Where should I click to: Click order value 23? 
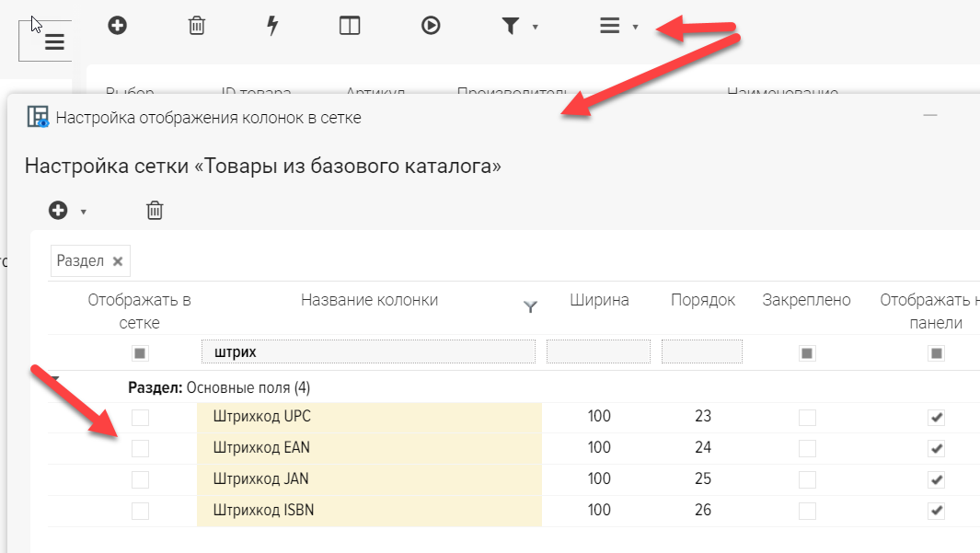point(703,416)
